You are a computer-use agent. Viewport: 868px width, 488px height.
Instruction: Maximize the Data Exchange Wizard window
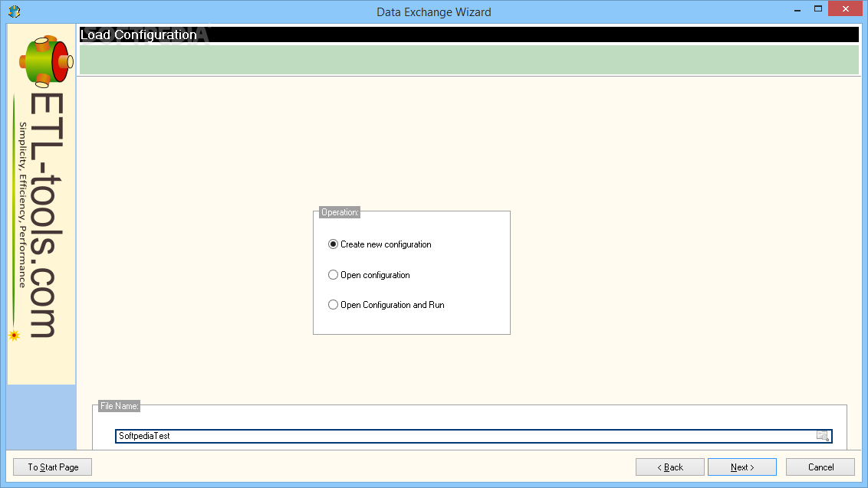click(817, 9)
